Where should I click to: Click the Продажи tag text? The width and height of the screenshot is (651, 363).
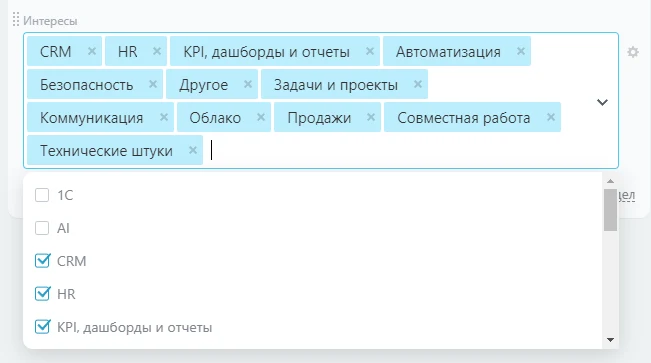coord(319,118)
